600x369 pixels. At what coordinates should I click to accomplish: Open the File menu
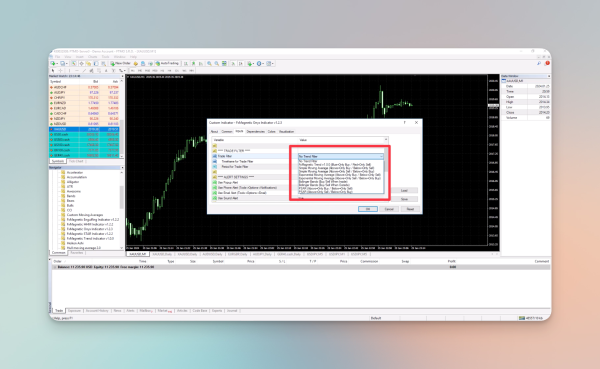pos(57,57)
